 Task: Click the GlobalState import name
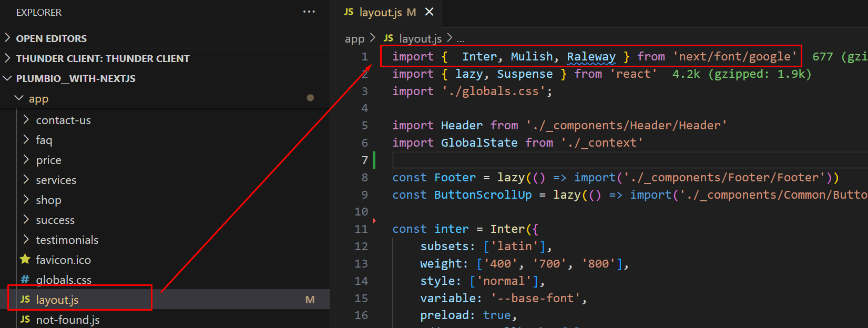tap(479, 142)
